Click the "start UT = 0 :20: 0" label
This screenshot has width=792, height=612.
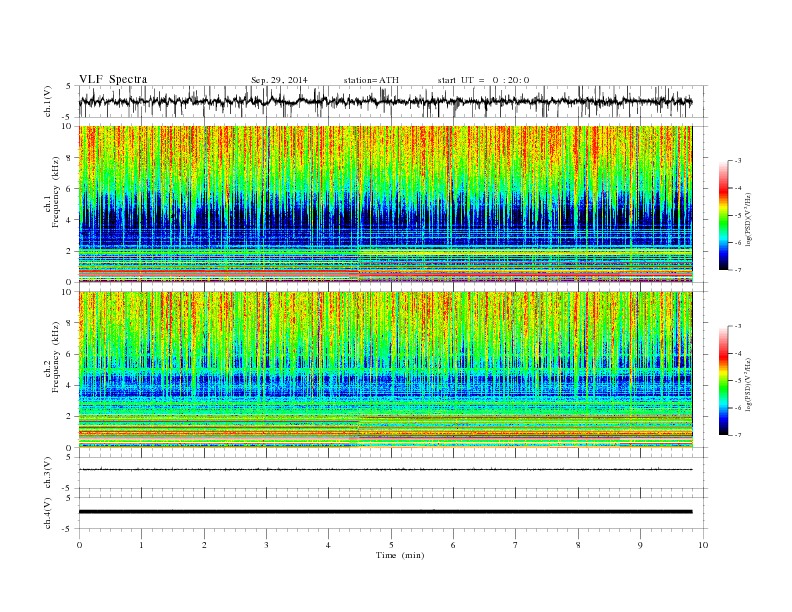pyautogui.click(x=483, y=80)
